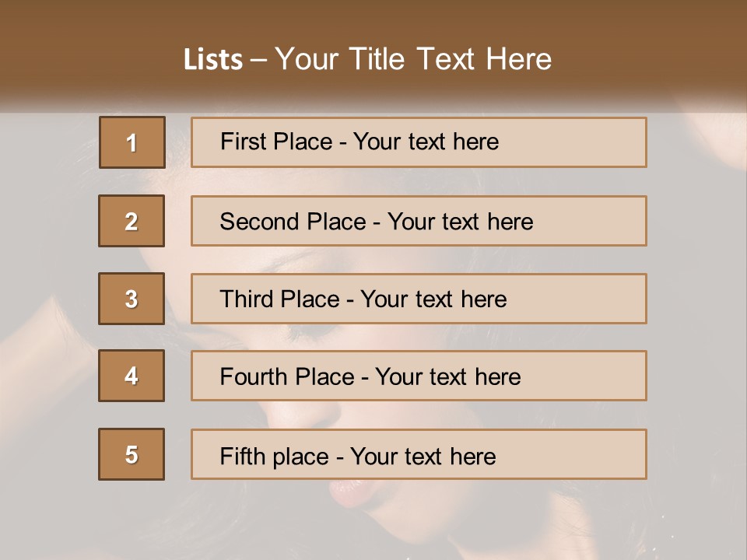Click the words "First Place"
Screen dimensions: 747x560
(x=276, y=142)
